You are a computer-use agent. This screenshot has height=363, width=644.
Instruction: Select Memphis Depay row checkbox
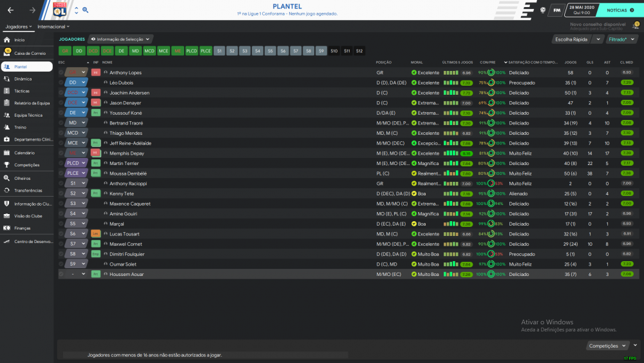61,153
